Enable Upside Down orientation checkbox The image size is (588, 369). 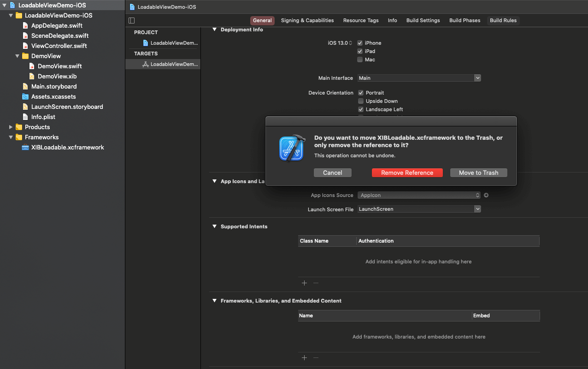361,101
